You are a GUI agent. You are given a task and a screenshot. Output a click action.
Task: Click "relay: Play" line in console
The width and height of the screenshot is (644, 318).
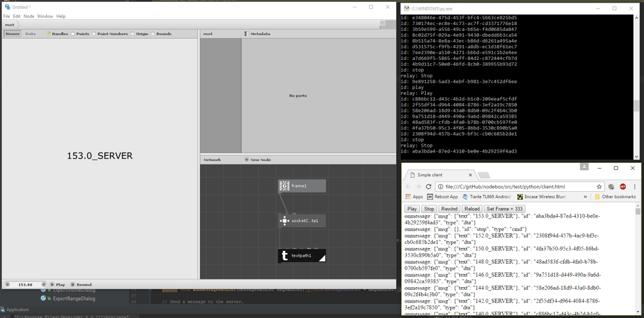tap(417, 93)
